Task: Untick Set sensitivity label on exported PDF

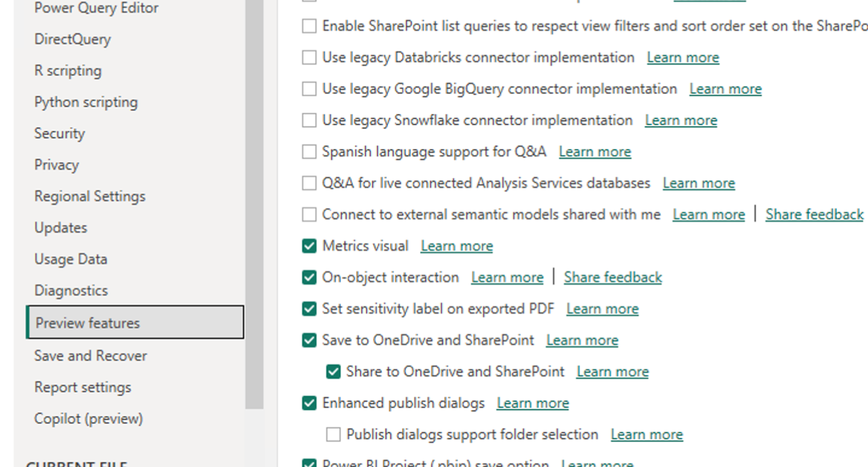Action: [x=309, y=308]
